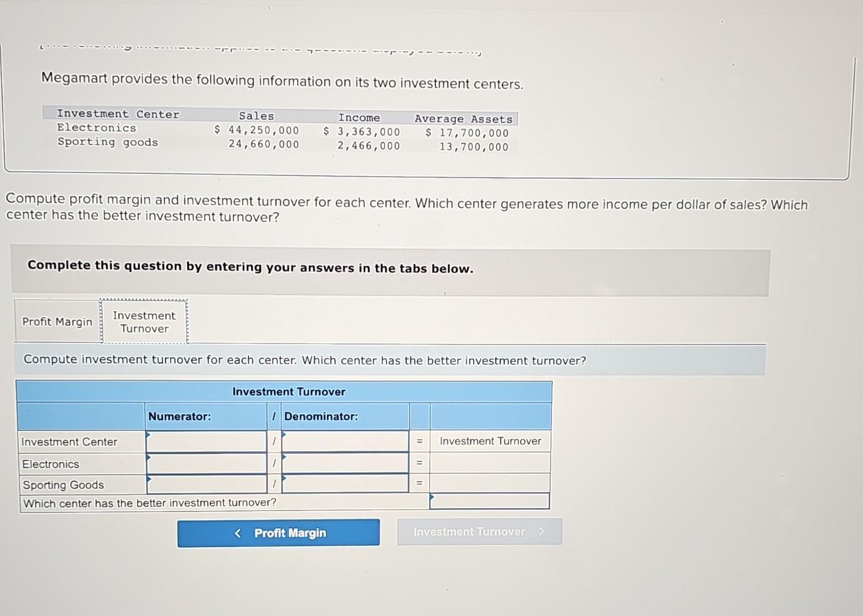
Task: Click the Sporting goods sales value 24,660,000
Action: (x=264, y=144)
